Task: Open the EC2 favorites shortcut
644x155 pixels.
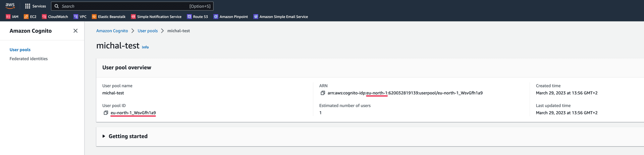Action: click(30, 17)
